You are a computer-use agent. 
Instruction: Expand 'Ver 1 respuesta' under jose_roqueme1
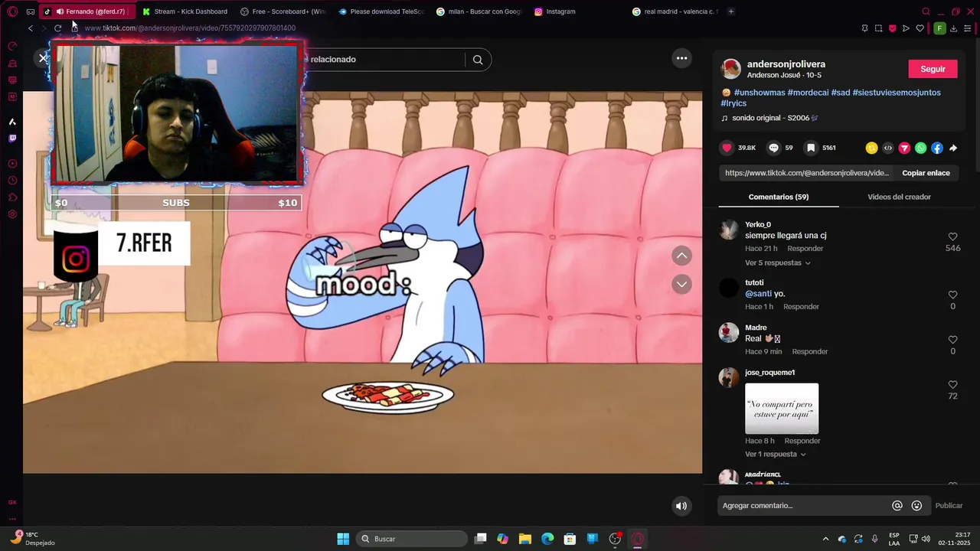coord(775,455)
